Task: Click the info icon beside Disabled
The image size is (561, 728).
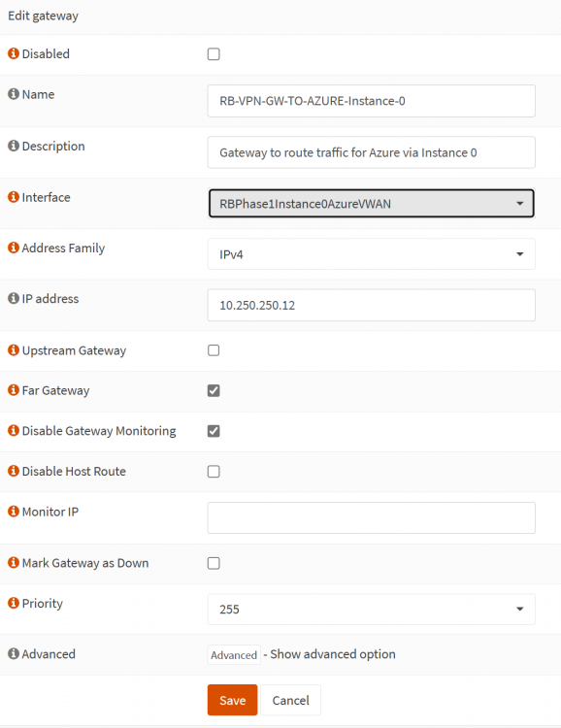Action: click(14, 53)
